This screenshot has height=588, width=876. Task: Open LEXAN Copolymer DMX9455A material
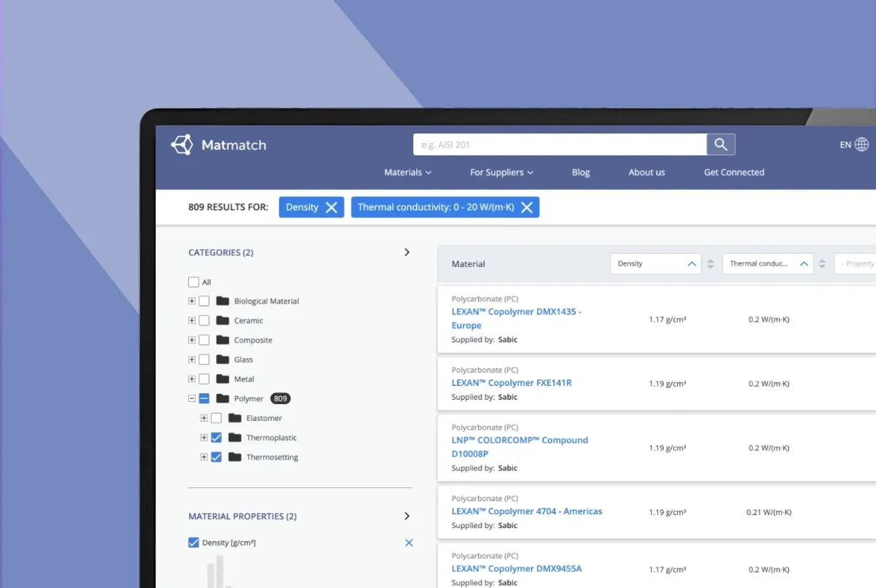click(517, 568)
